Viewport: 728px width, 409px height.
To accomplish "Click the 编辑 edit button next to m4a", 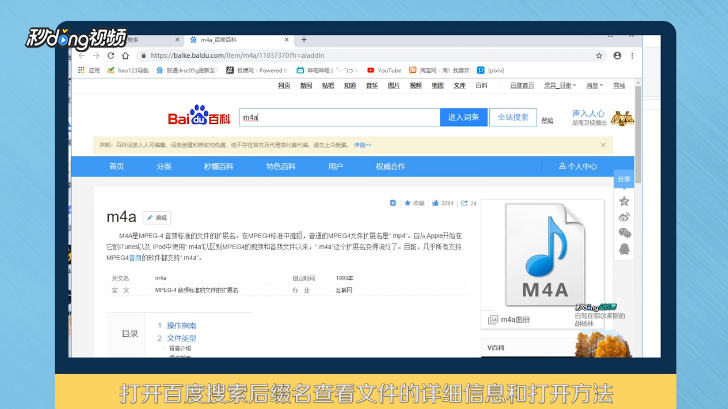I will click(157, 218).
